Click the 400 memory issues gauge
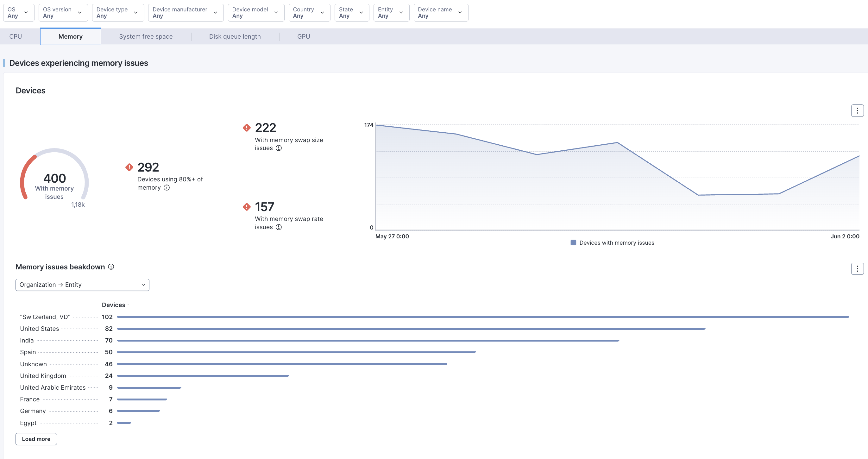This screenshot has height=459, width=868. point(54,179)
